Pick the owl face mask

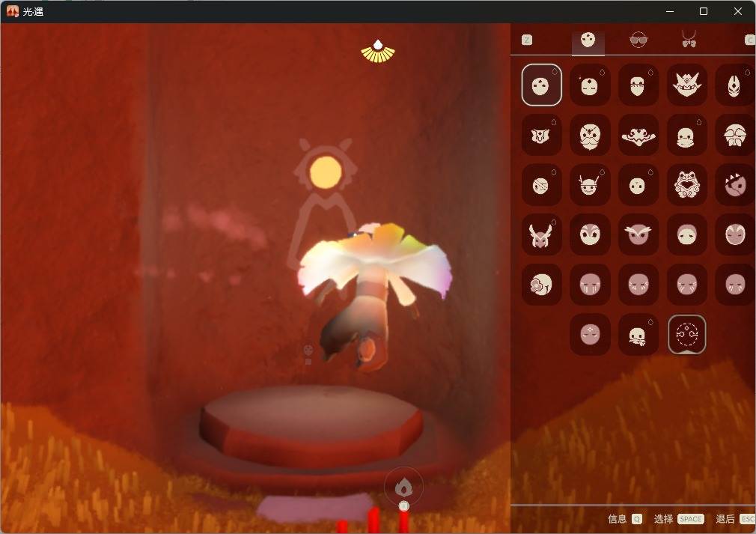point(638,234)
